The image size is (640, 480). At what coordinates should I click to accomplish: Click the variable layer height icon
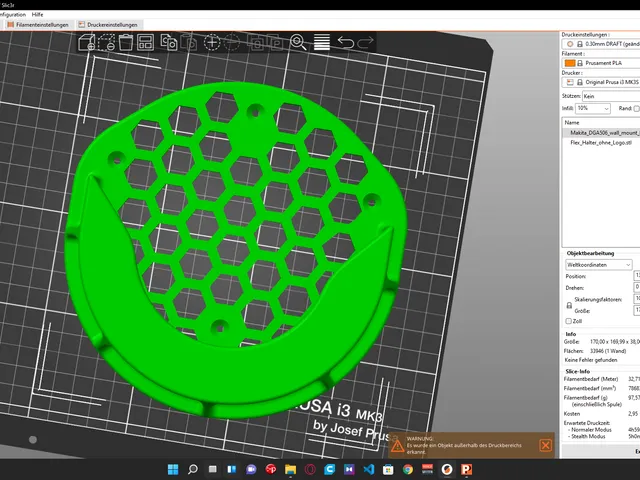(x=322, y=42)
